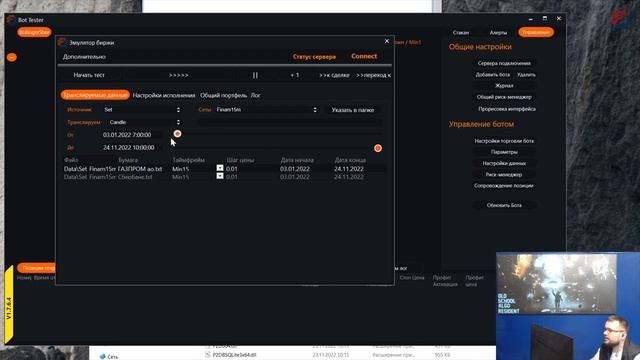
Task: Click the Тайmфрейм column header
Action: click(x=188, y=160)
